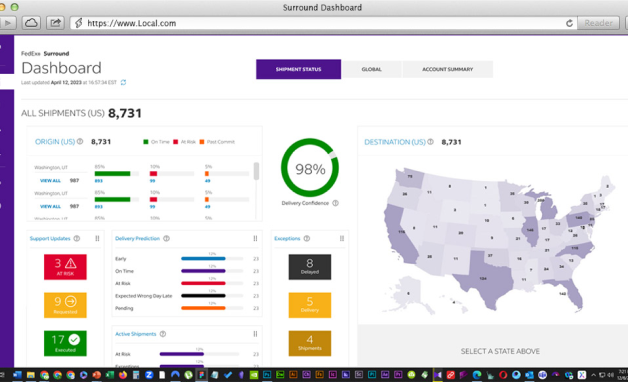Click the Pending orange progress bar
This screenshot has height=382, width=628.
point(203,308)
